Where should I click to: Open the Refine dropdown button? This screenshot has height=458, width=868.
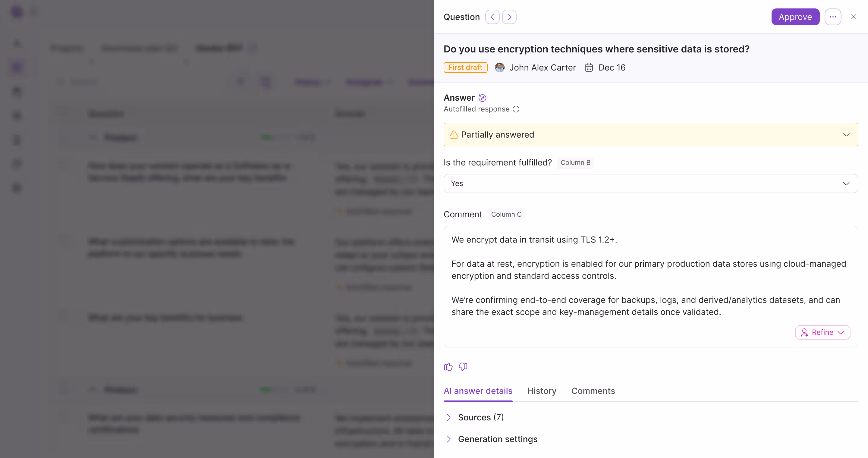coord(822,332)
